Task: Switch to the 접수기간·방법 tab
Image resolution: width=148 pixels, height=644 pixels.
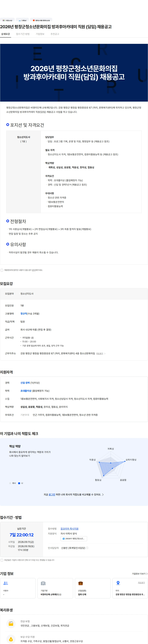Action: coord(23,34)
